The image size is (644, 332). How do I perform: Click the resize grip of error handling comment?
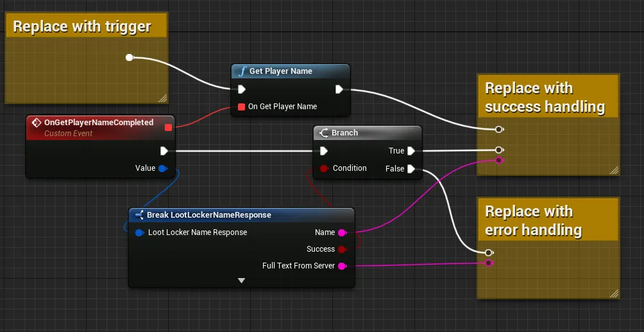(614, 293)
